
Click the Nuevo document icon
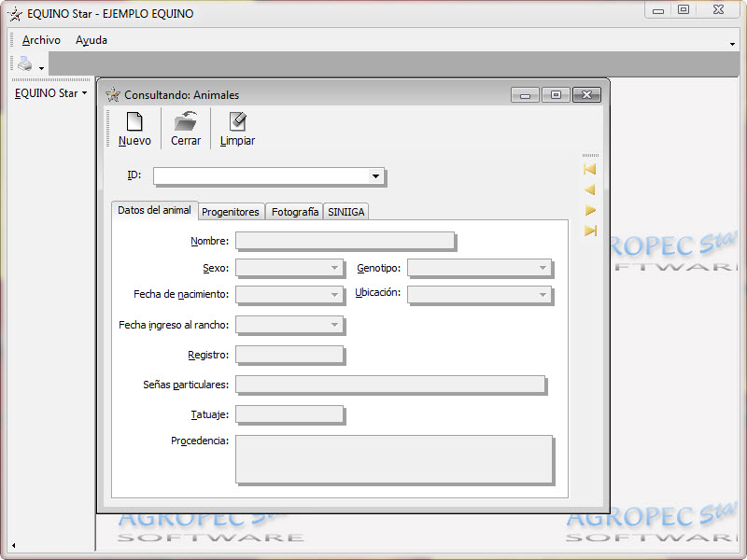[134, 121]
